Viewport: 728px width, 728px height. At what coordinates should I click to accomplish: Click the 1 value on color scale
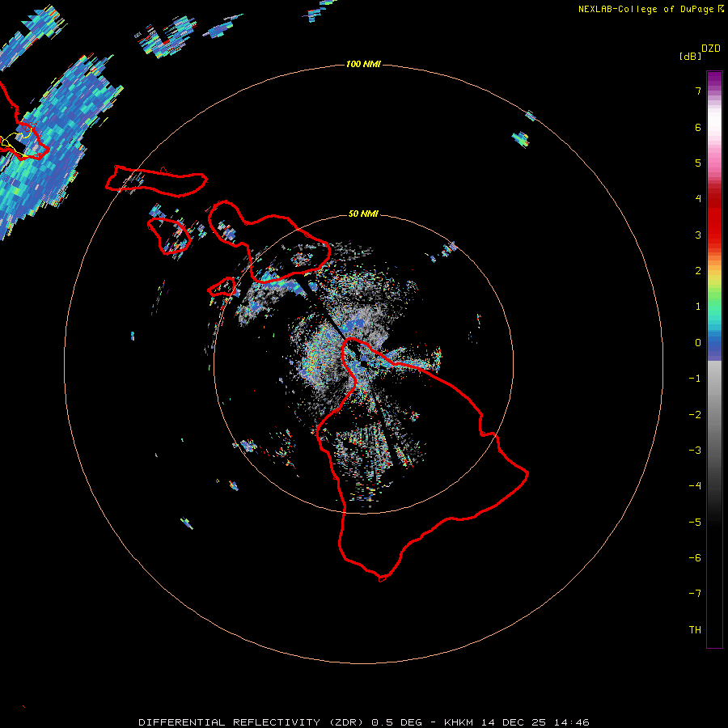point(698,307)
